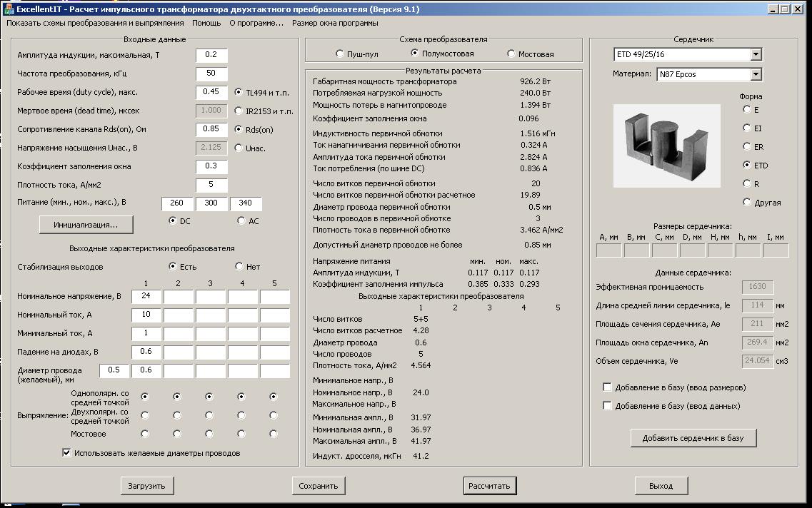Click the Выход button
Image resolution: width=812 pixels, height=508 pixels.
(x=661, y=486)
